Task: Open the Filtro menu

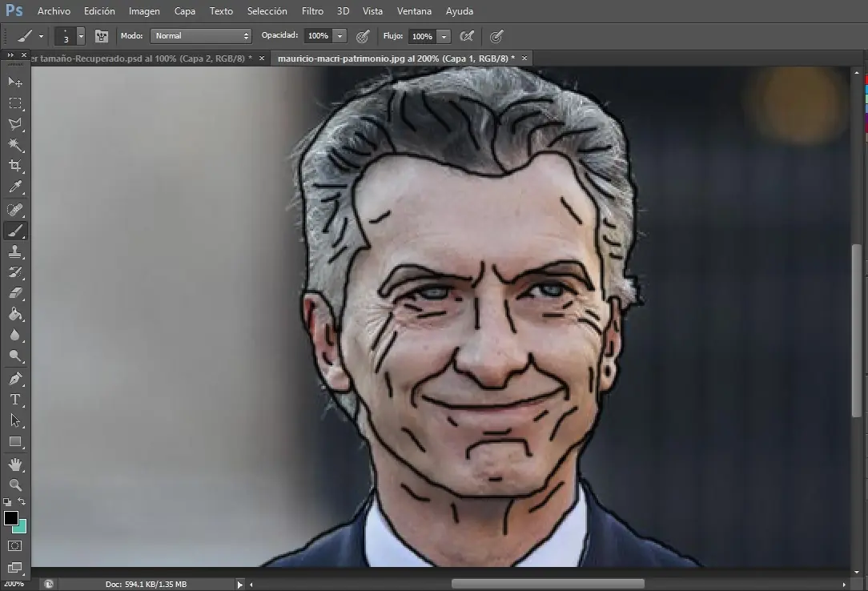Action: pos(312,10)
